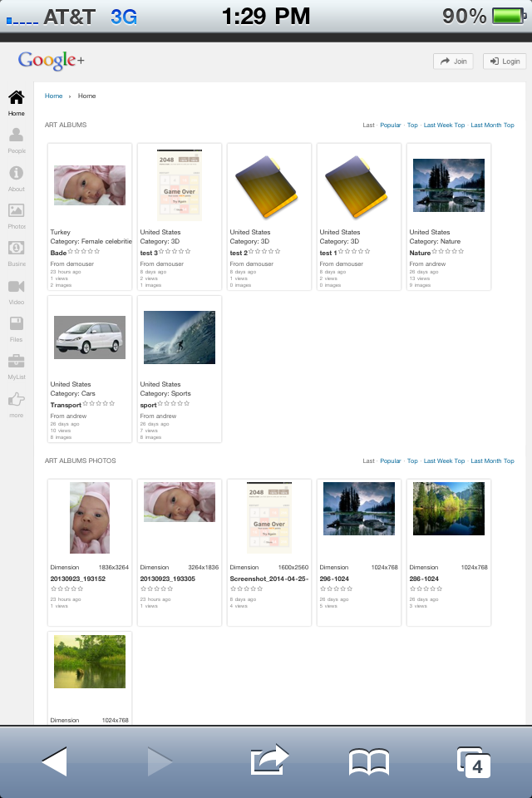532x798 pixels.
Task: Click the photo title 286-1024
Action: (x=424, y=579)
